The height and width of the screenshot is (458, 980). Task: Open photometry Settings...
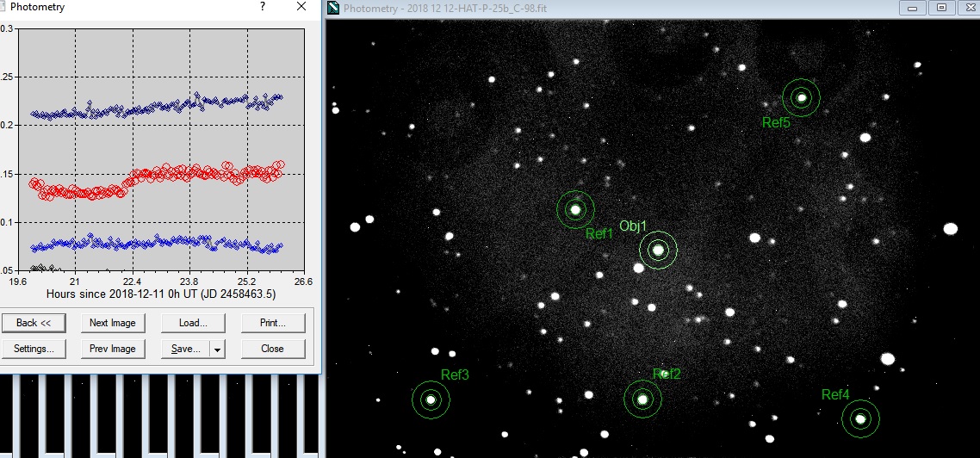[33, 349]
